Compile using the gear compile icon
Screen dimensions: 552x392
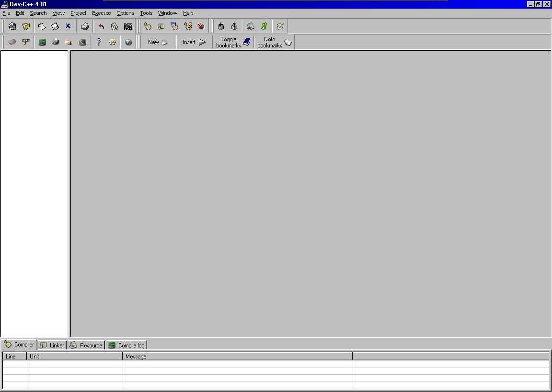click(x=148, y=26)
